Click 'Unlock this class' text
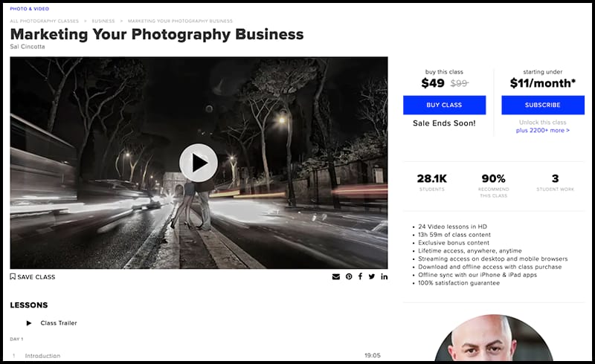 pyautogui.click(x=543, y=123)
